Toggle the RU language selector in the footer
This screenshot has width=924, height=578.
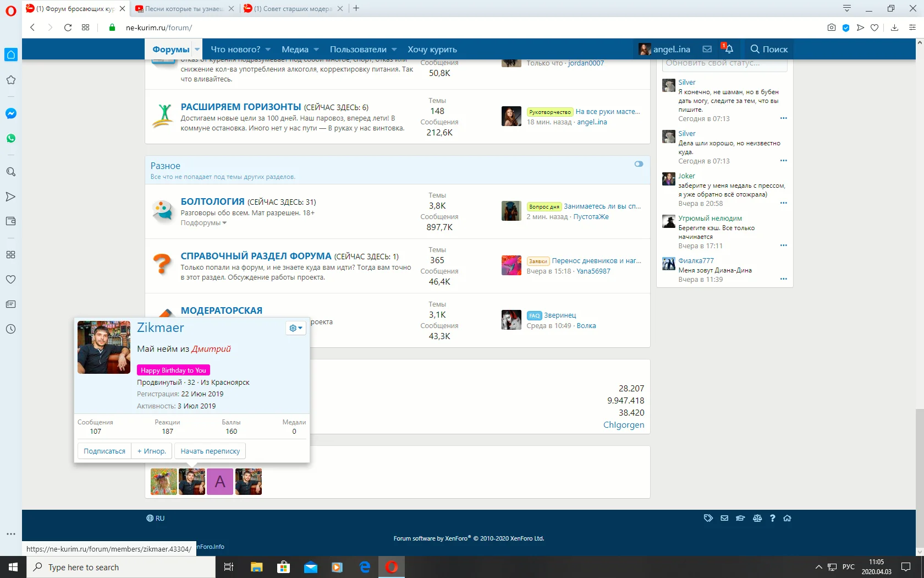coord(156,517)
